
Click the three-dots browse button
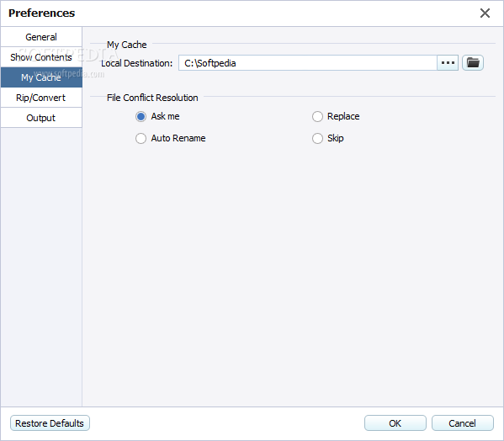click(x=448, y=62)
